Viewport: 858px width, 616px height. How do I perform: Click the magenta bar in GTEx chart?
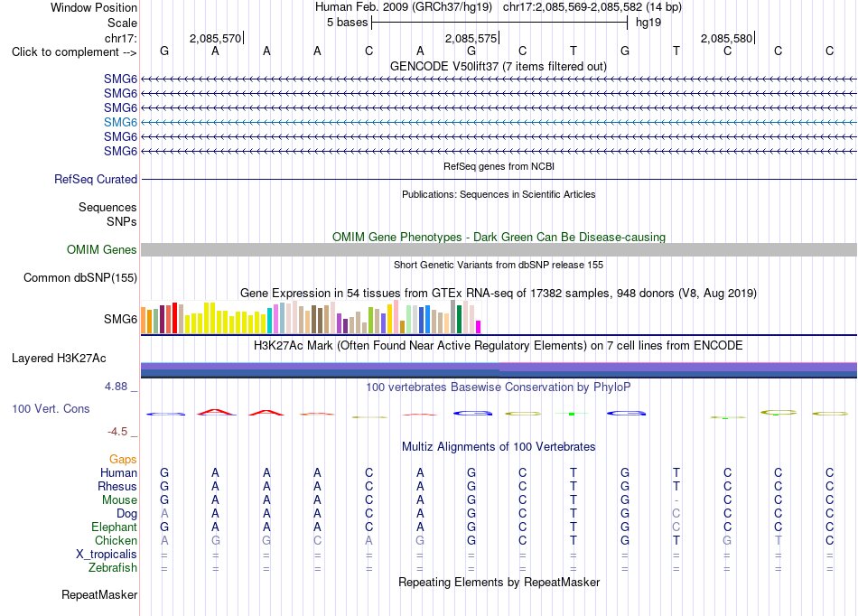[479, 327]
